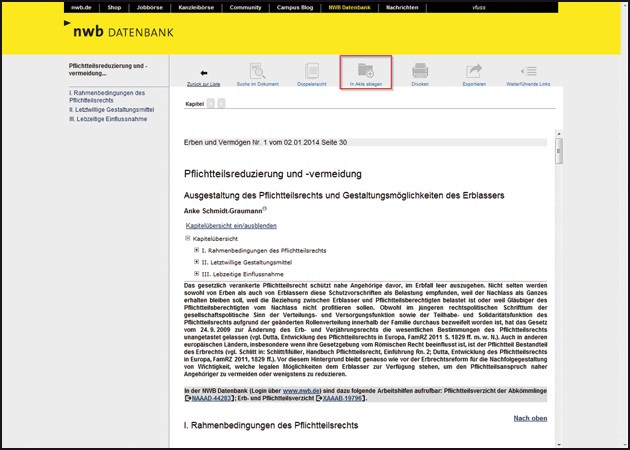Toggle 'Kapitelübersicht ein/ausblenden' link
Screen dimensions: 630x450
[231, 226]
